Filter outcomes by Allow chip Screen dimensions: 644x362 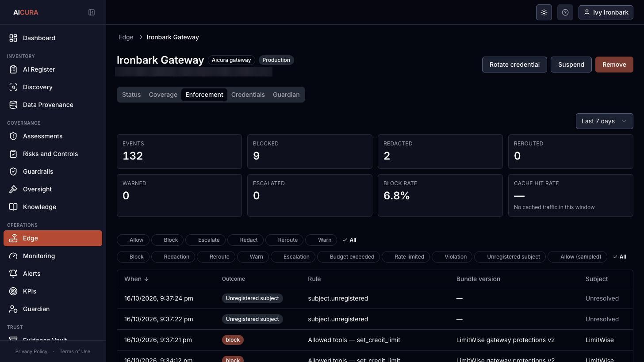pos(133,240)
